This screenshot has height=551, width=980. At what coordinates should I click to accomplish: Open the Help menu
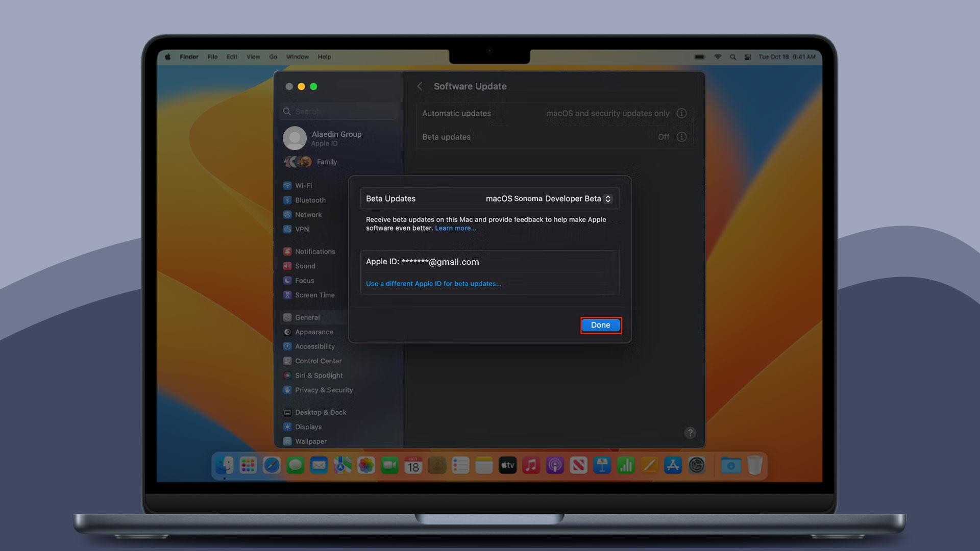[x=324, y=57]
